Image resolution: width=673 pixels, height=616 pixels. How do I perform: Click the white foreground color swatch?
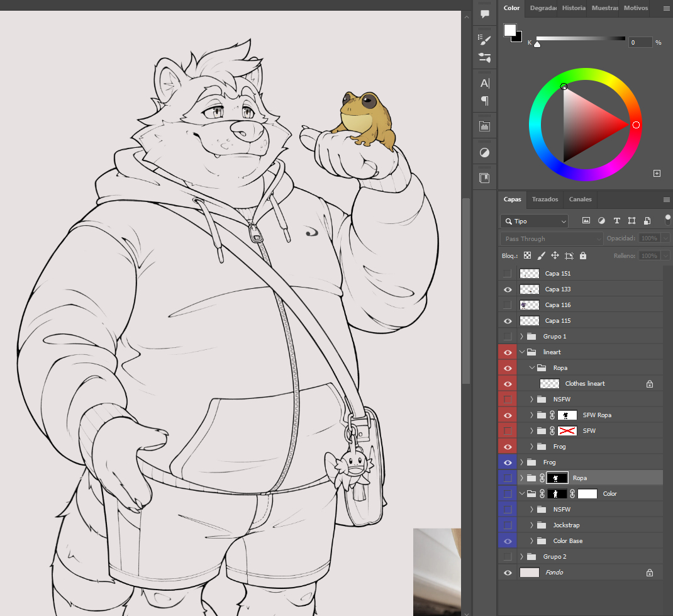[509, 30]
